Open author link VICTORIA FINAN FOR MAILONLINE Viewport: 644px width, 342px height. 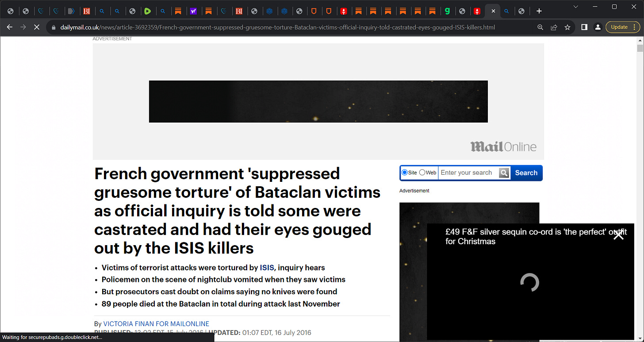click(156, 324)
